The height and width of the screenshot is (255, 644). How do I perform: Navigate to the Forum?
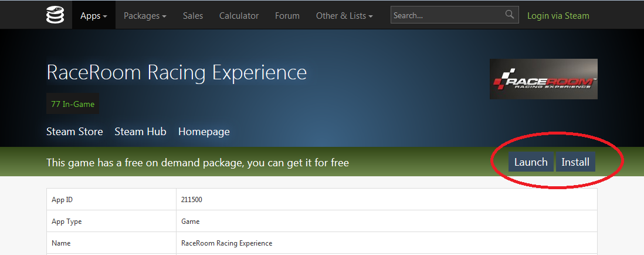[287, 16]
